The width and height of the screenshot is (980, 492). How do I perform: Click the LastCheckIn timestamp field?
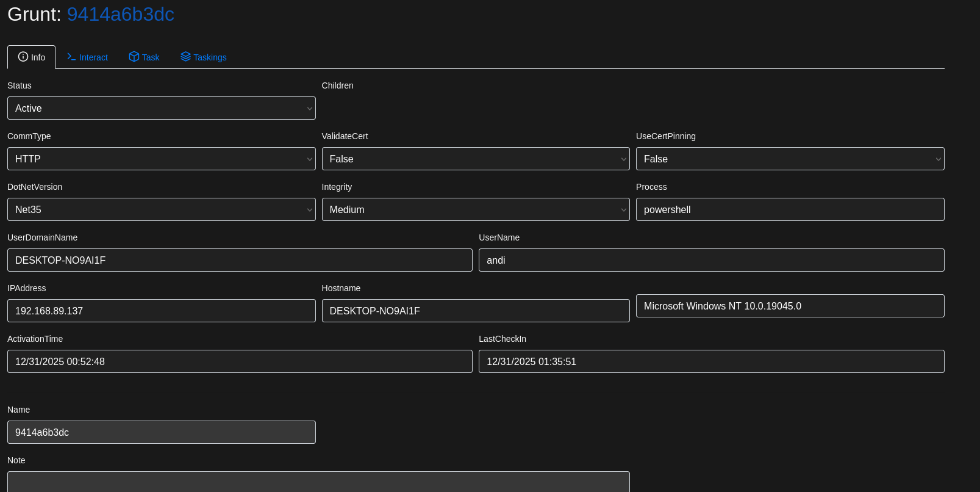pyautogui.click(x=711, y=361)
